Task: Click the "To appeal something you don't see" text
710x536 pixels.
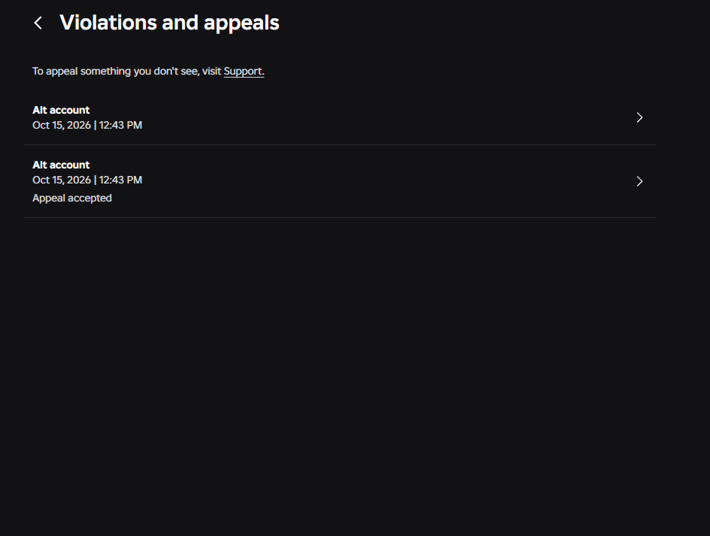Action: click(115, 72)
